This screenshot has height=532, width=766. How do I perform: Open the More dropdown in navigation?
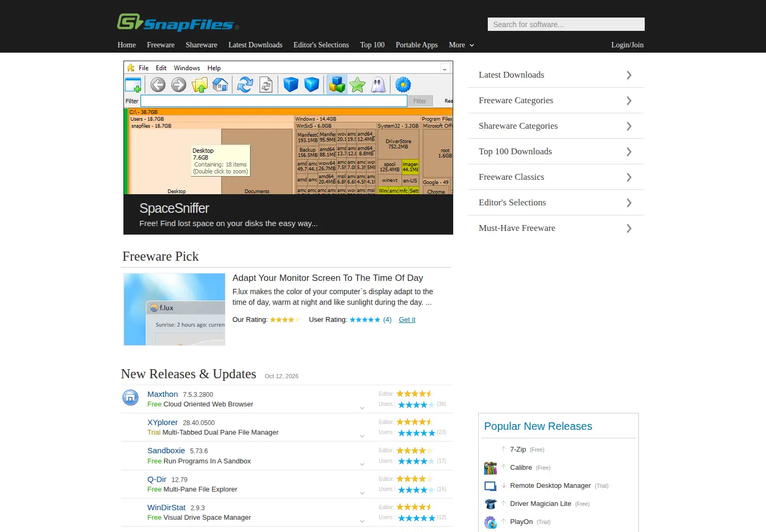(461, 45)
